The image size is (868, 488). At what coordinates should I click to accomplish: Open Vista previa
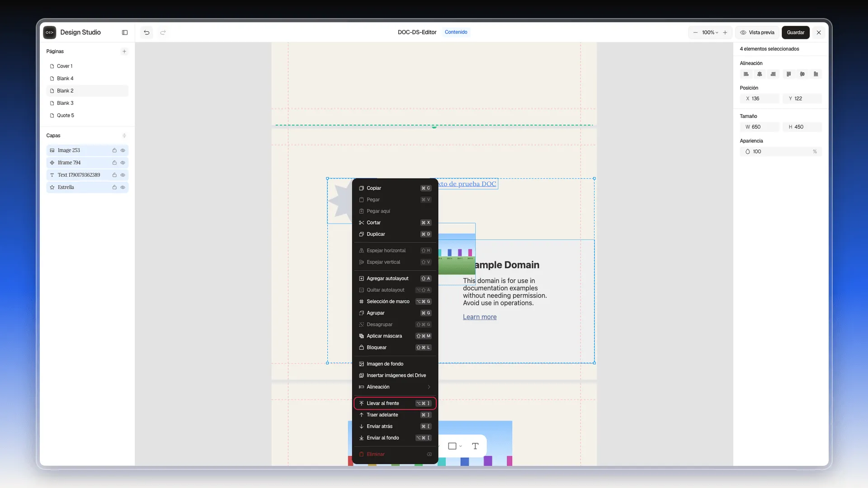tap(757, 33)
